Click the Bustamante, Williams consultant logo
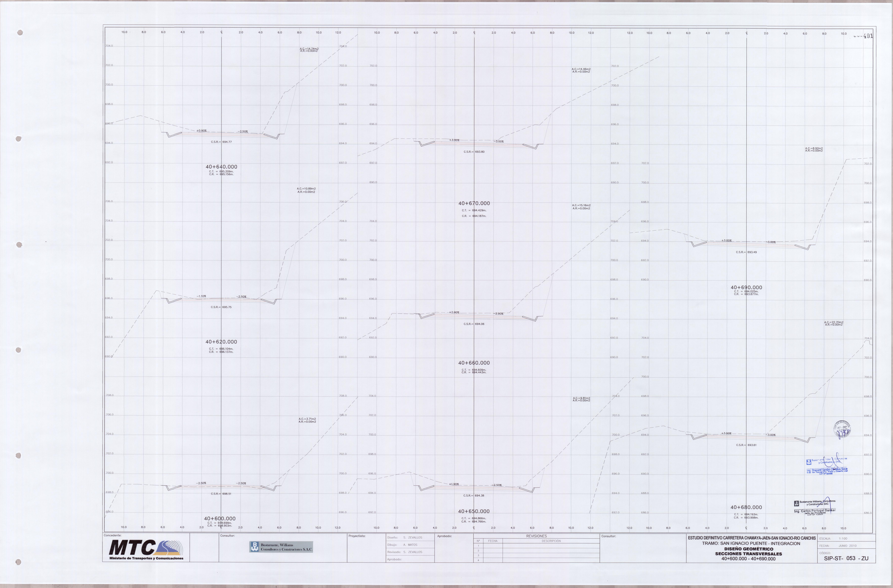893x588 pixels. pyautogui.click(x=281, y=547)
